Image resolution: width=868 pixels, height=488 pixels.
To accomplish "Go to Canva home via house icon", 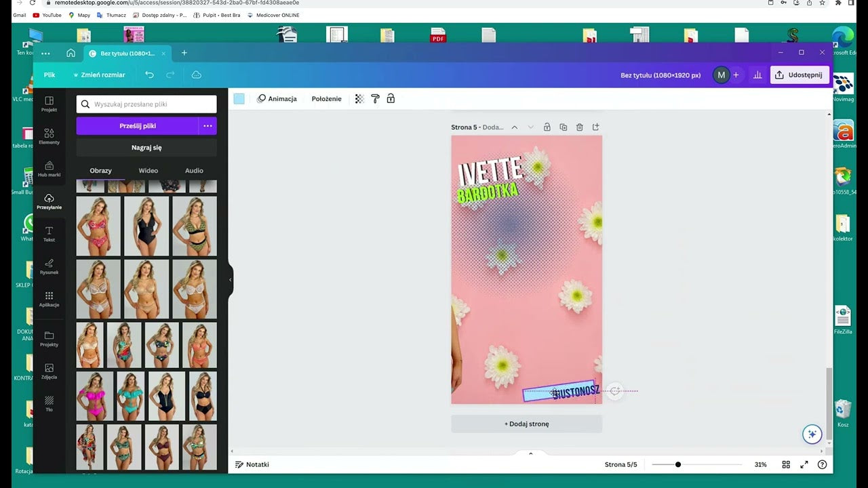I will tap(71, 53).
